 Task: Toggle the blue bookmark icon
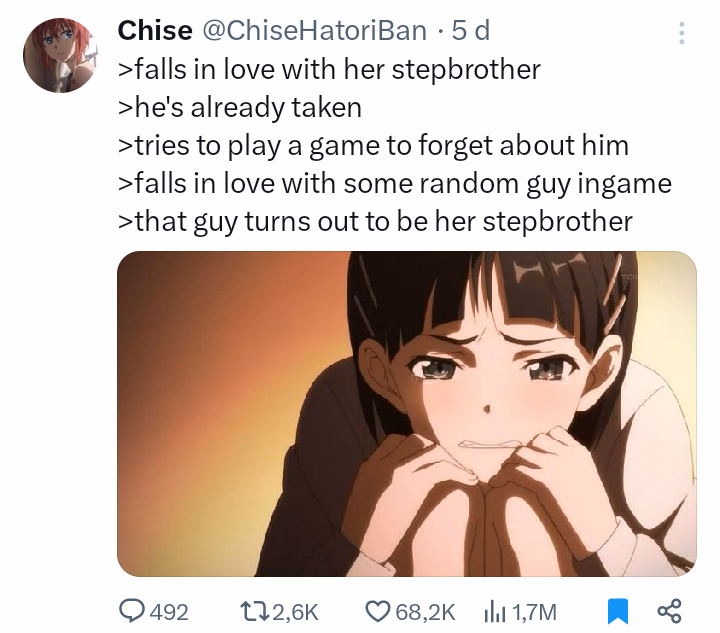[x=618, y=611]
